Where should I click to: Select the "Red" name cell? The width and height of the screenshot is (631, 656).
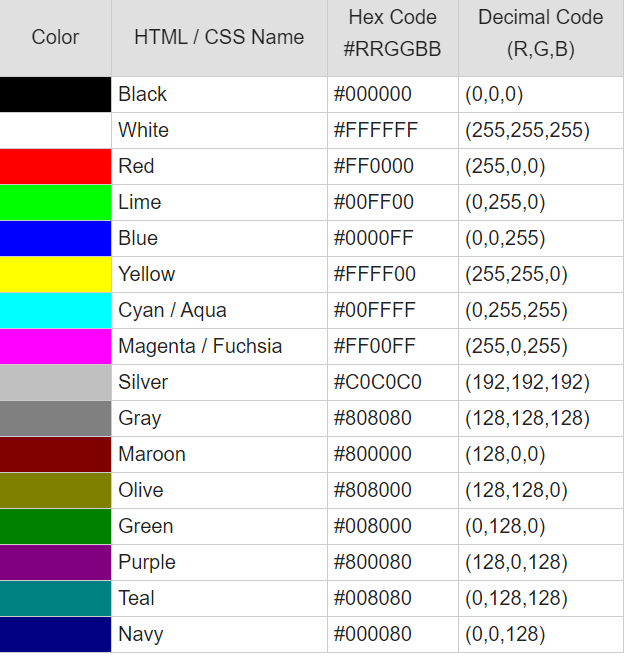click(x=220, y=167)
